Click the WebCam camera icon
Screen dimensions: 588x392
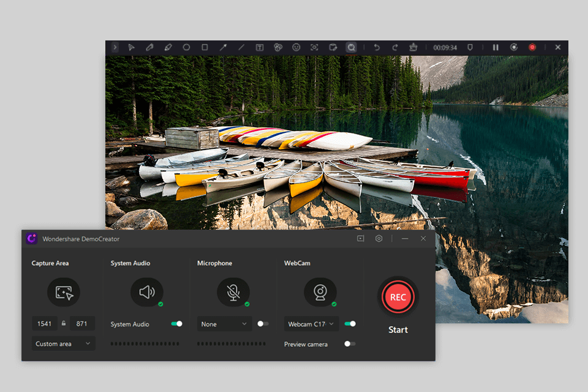(320, 292)
